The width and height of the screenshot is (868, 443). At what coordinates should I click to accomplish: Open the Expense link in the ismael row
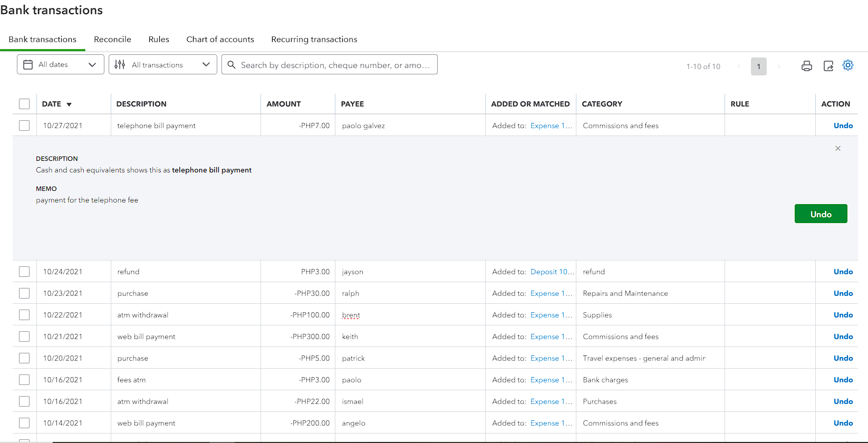(551, 401)
